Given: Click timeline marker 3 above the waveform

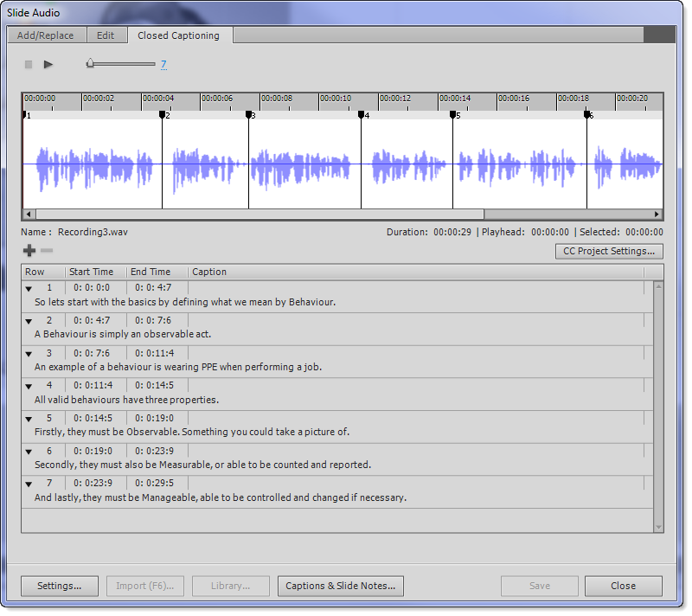Looking at the screenshot, I should 249,113.
